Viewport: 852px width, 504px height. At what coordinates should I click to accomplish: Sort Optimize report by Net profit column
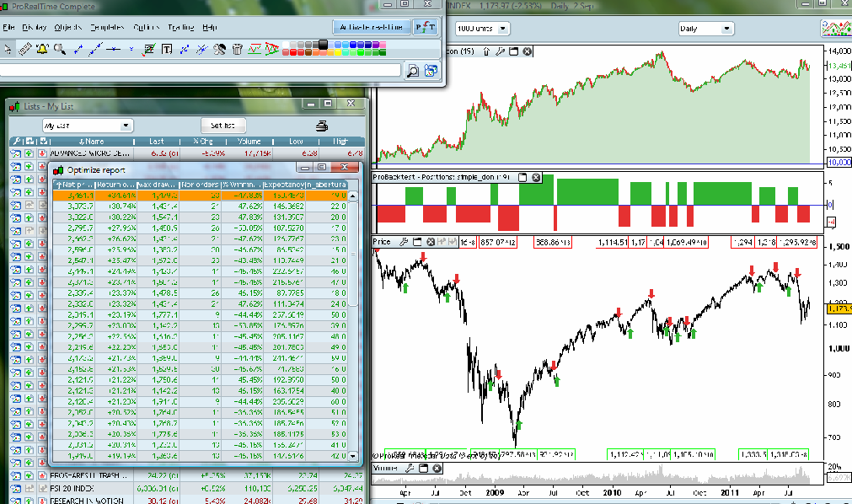pos(74,185)
